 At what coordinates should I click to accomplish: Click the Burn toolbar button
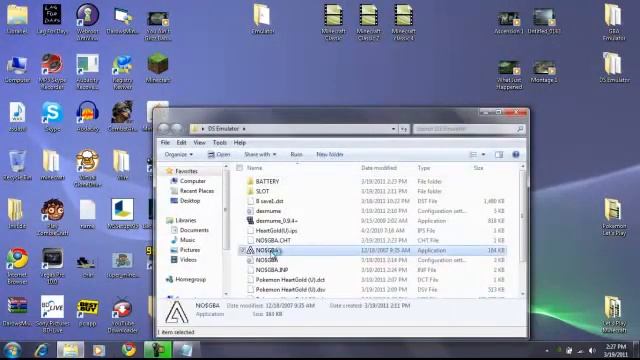coord(296,155)
